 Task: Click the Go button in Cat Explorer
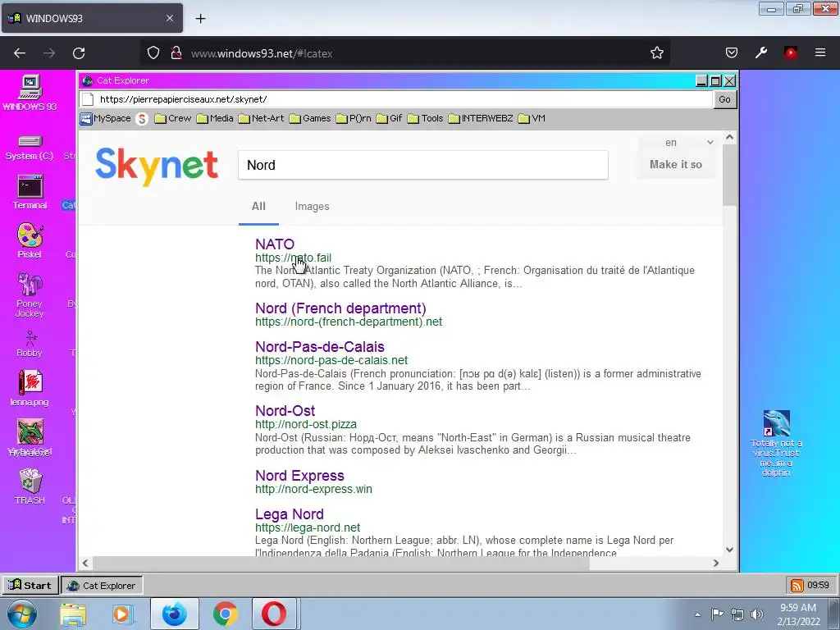coord(725,99)
